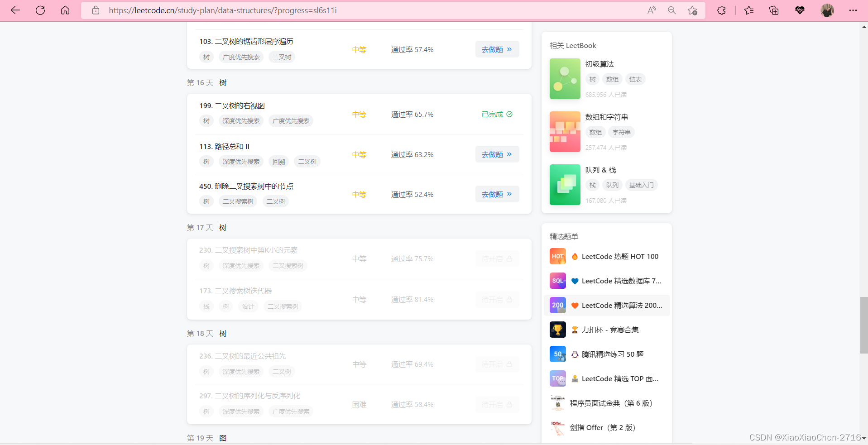Toggle the 已完成 checkmark on problem 199
The image size is (868, 445).
(509, 114)
